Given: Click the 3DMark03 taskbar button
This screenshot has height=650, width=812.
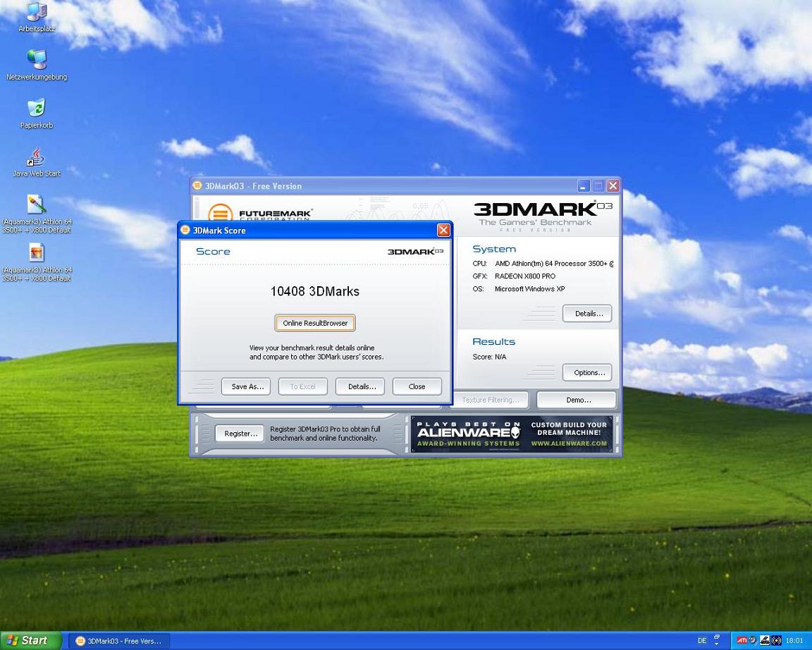Looking at the screenshot, I should click(120, 641).
